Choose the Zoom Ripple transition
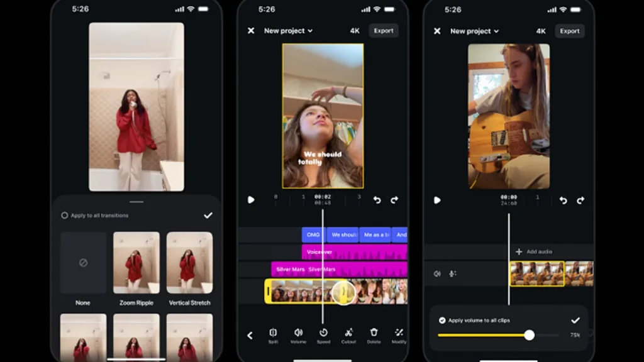 (136, 263)
